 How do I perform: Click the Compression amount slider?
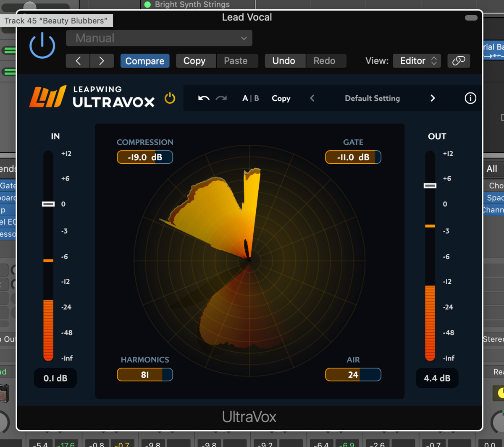tap(145, 157)
